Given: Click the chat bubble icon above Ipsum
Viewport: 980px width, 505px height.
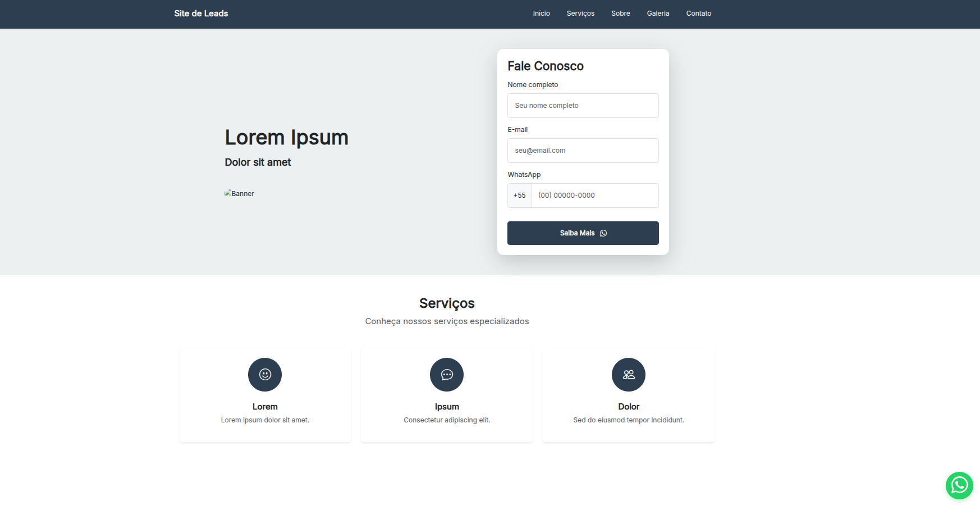Looking at the screenshot, I should click(447, 375).
